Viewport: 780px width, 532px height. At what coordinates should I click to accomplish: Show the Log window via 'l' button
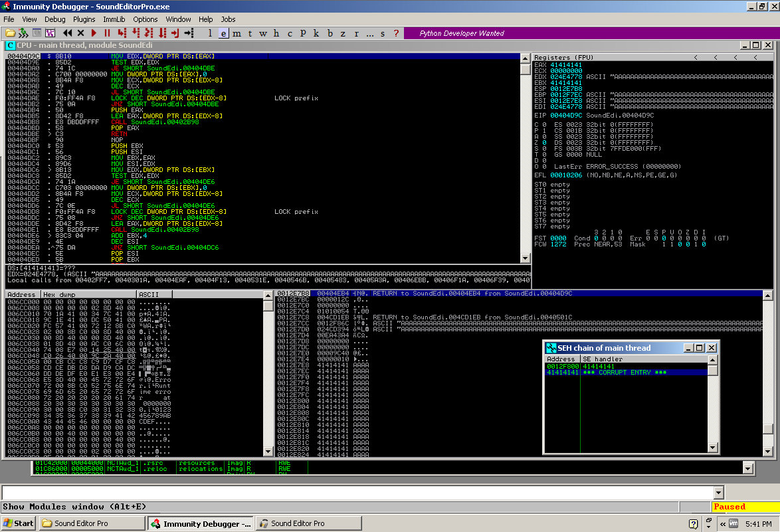pyautogui.click(x=210, y=33)
